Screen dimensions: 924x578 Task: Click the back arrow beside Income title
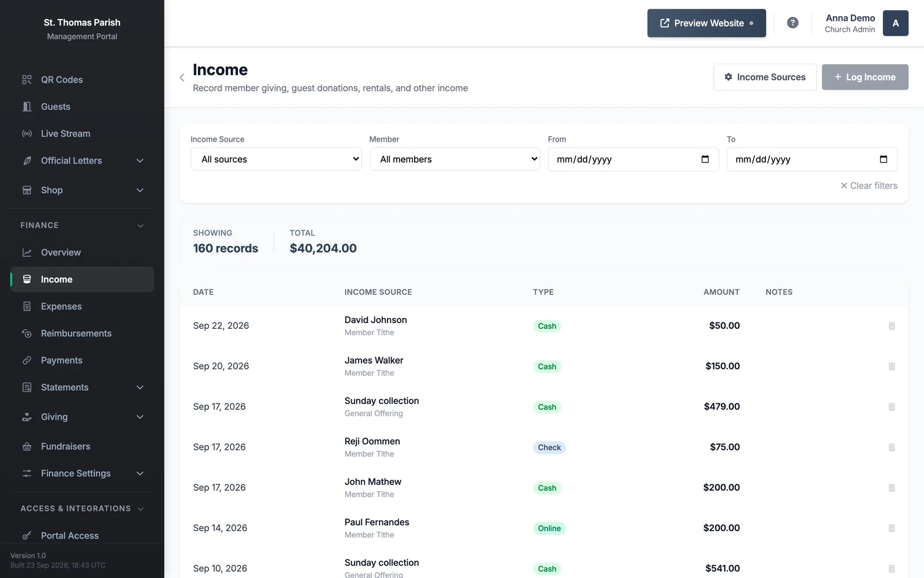pos(182,77)
